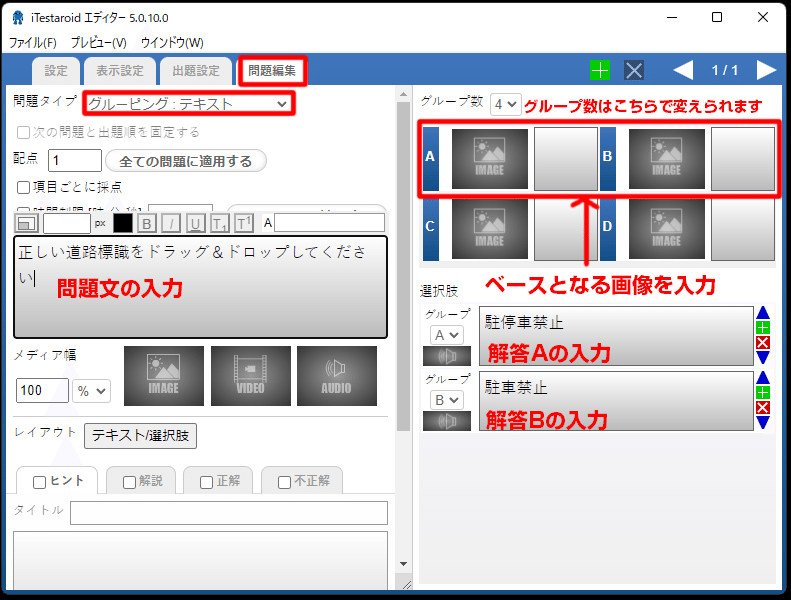Set base image for group C

(x=489, y=229)
